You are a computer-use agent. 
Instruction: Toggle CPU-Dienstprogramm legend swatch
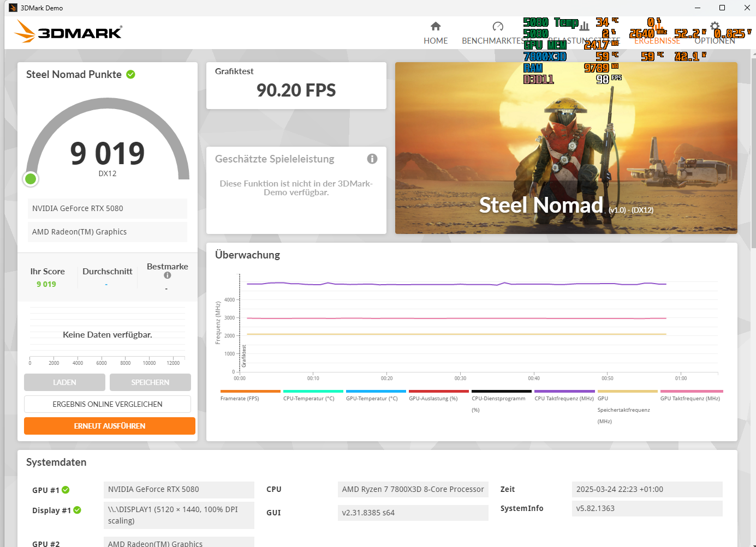point(502,391)
